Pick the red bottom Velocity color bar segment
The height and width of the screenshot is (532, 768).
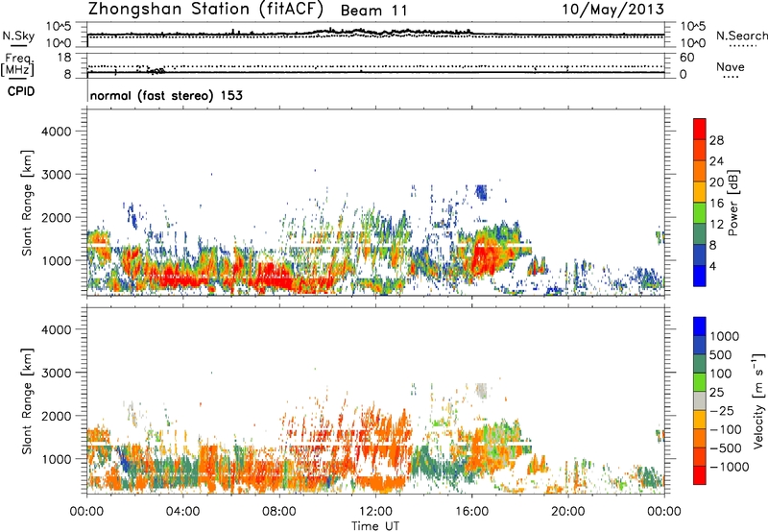700,475
